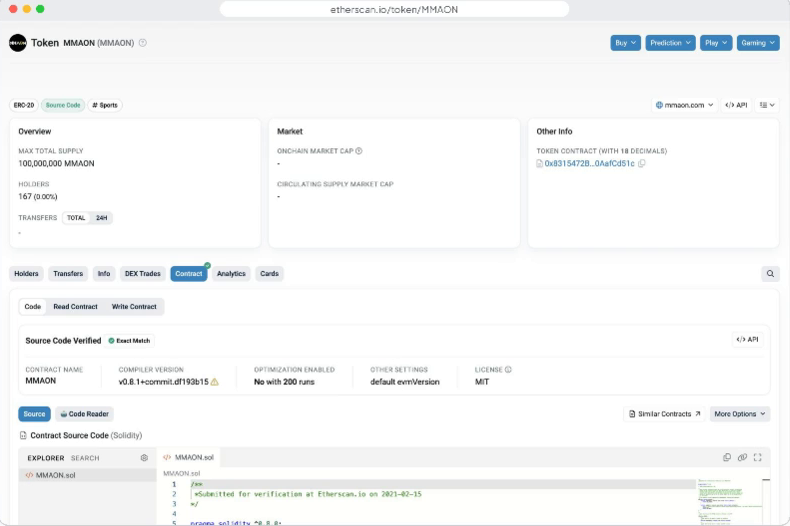
Task: Click the onchain market cap info icon
Action: [x=359, y=151]
